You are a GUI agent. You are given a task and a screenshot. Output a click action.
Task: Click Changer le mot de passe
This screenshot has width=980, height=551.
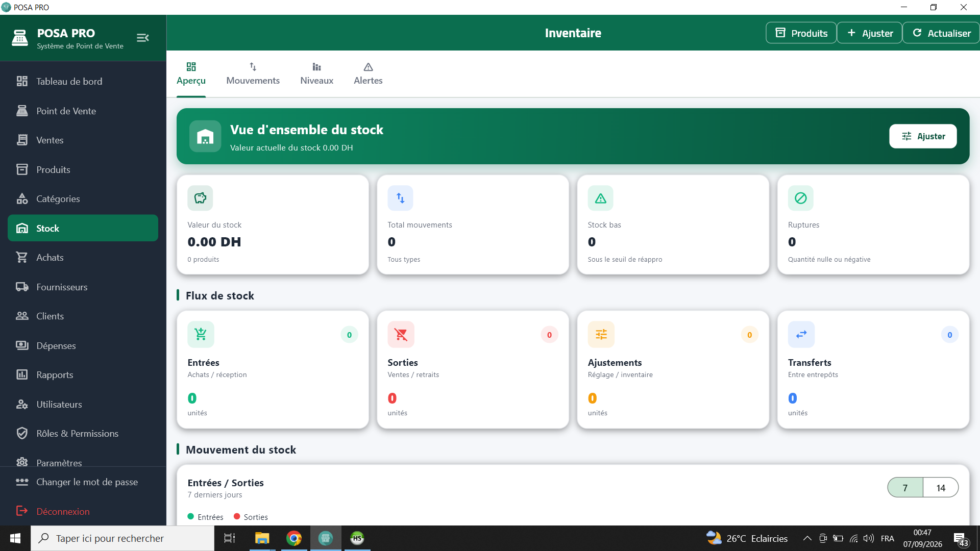[83, 482]
